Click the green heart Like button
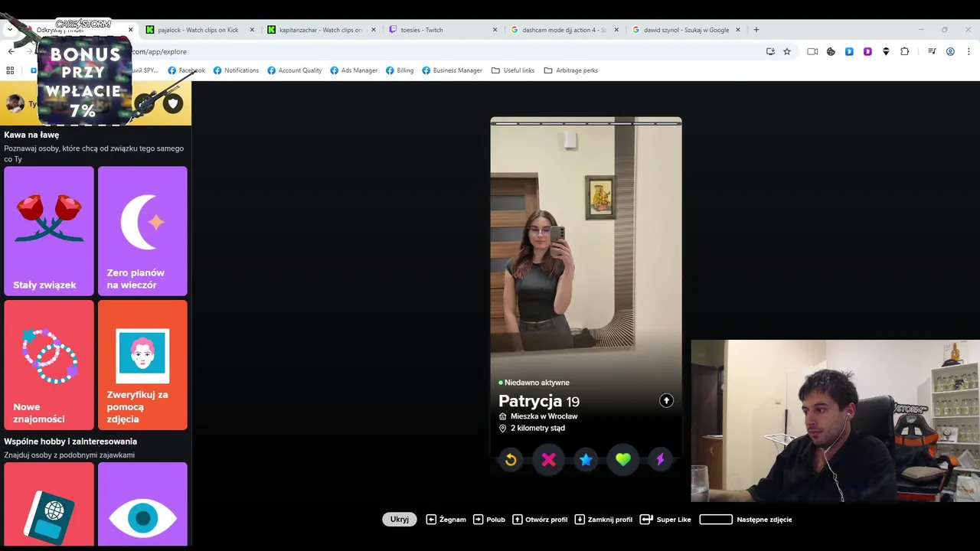Screen dimensions: 980x551 pos(623,460)
